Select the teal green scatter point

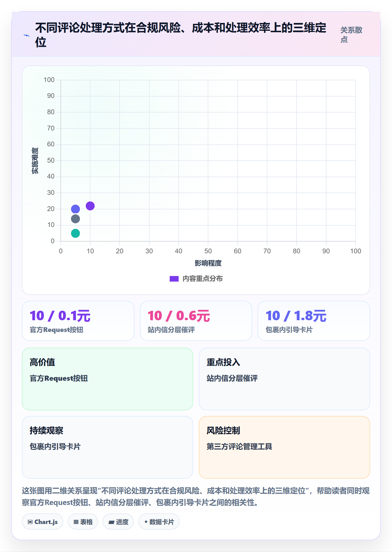coord(75,233)
